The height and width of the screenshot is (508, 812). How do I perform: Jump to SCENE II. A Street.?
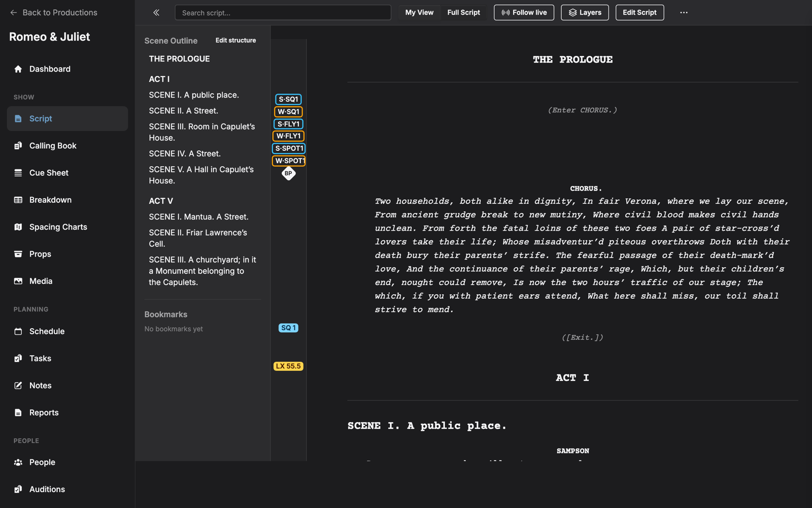(184, 111)
